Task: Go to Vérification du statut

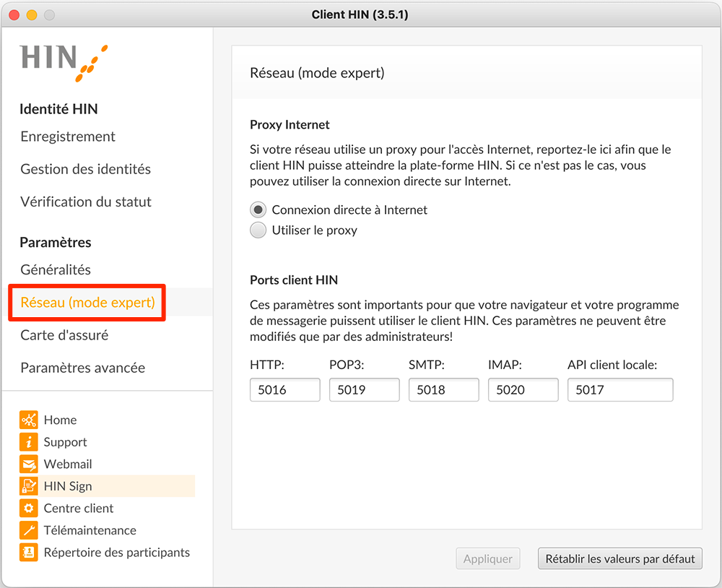Action: click(x=86, y=202)
